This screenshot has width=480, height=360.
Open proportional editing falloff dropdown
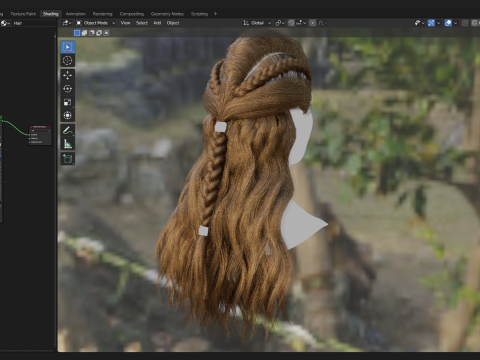point(322,23)
